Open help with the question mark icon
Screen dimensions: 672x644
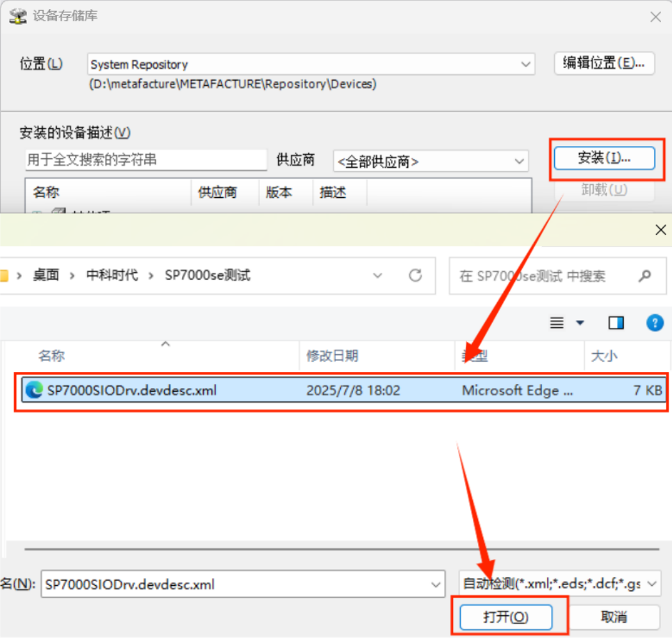[655, 323]
